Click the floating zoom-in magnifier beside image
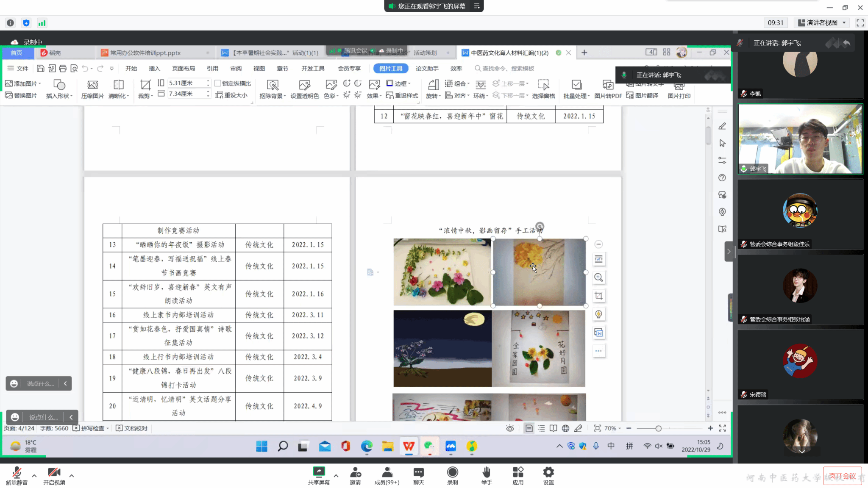 click(x=598, y=277)
